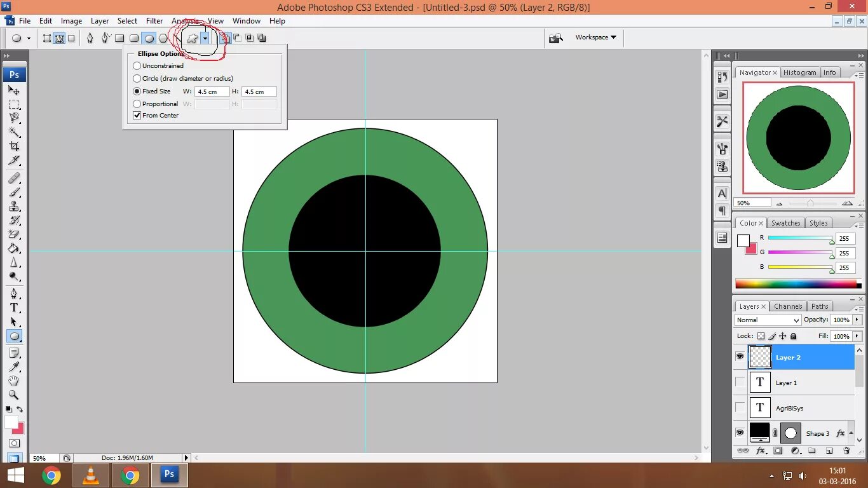Select the Lasso tool
Image resolution: width=868 pixels, height=488 pixels.
14,118
